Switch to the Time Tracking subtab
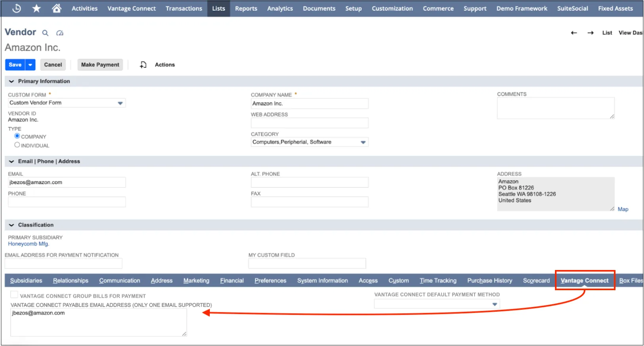This screenshot has height=346, width=644. tap(438, 280)
